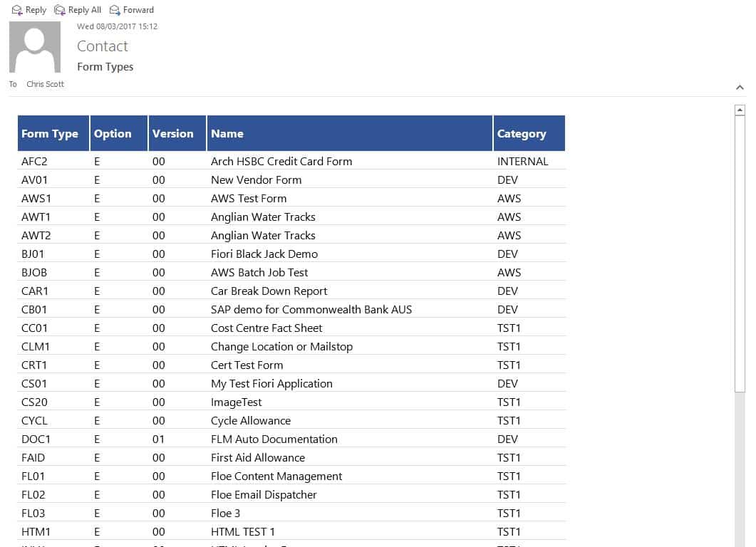756x547 pixels.
Task: Click the Name column header
Action: point(350,133)
